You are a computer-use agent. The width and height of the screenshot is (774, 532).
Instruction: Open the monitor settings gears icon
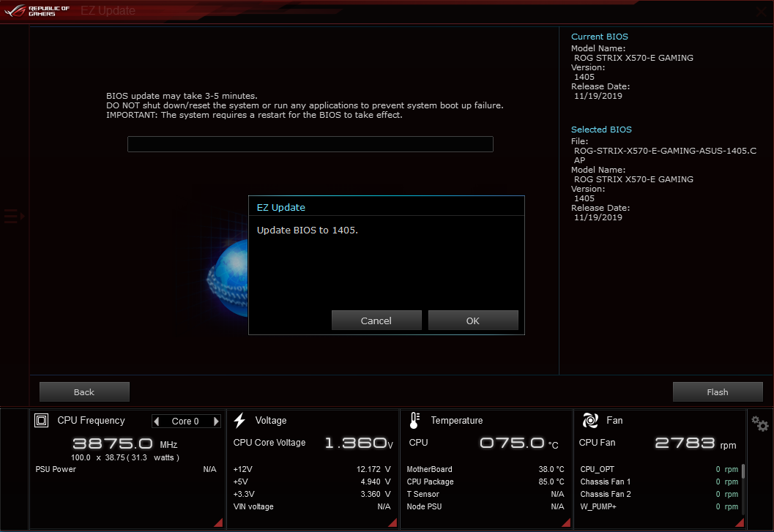[759, 424]
